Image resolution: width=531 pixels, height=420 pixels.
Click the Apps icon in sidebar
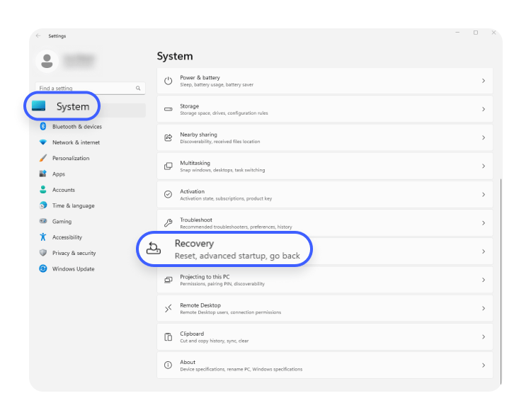pyautogui.click(x=43, y=174)
